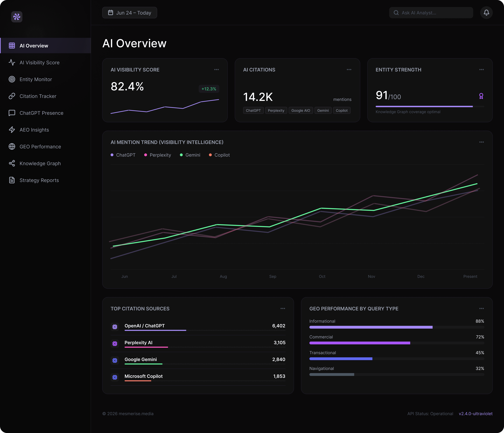Click the calendar icon in date range
The height and width of the screenshot is (433, 504).
point(110,13)
